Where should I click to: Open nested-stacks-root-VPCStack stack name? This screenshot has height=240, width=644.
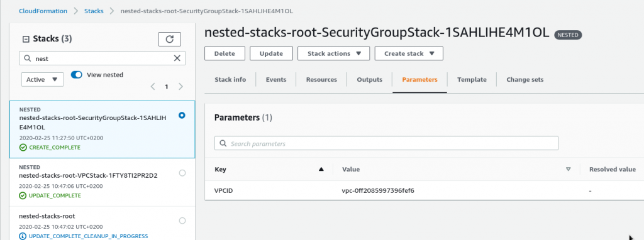[88, 175]
